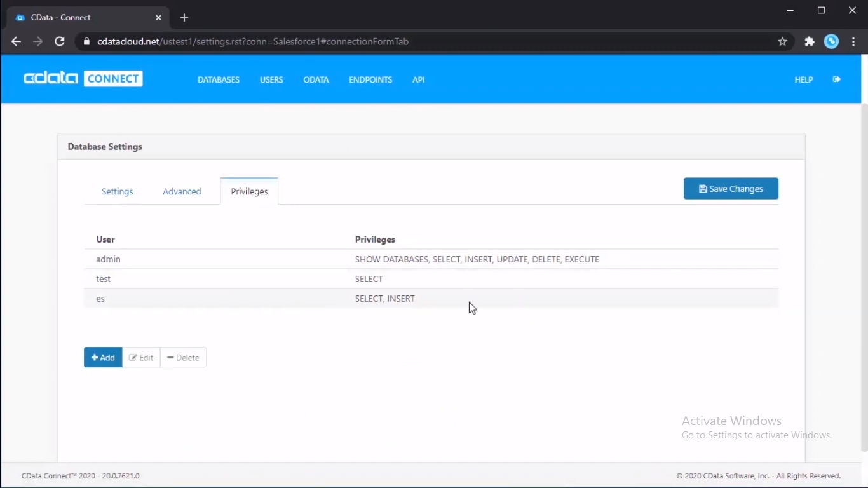
Task: Click the SELECT, INSERT privileges of es
Action: coord(385,299)
